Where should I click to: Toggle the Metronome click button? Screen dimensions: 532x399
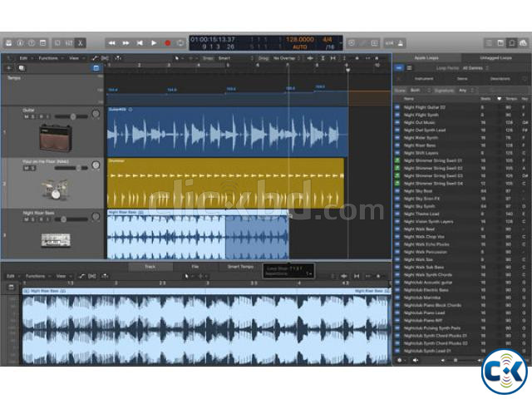[401, 43]
